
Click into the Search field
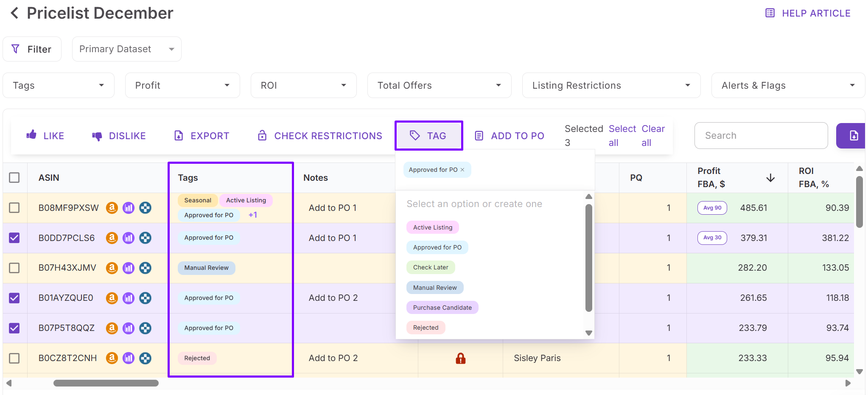coord(761,135)
